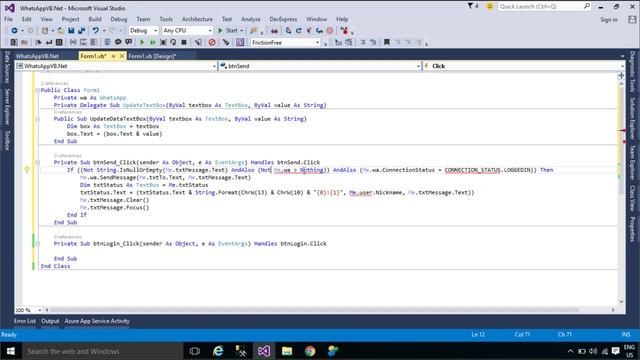Click the Save All toolbar icon
The height and width of the screenshot is (360, 640).
pyautogui.click(x=82, y=31)
